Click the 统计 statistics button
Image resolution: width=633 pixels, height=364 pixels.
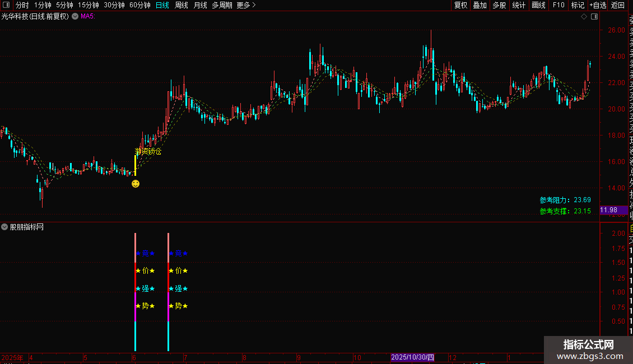click(x=519, y=5)
